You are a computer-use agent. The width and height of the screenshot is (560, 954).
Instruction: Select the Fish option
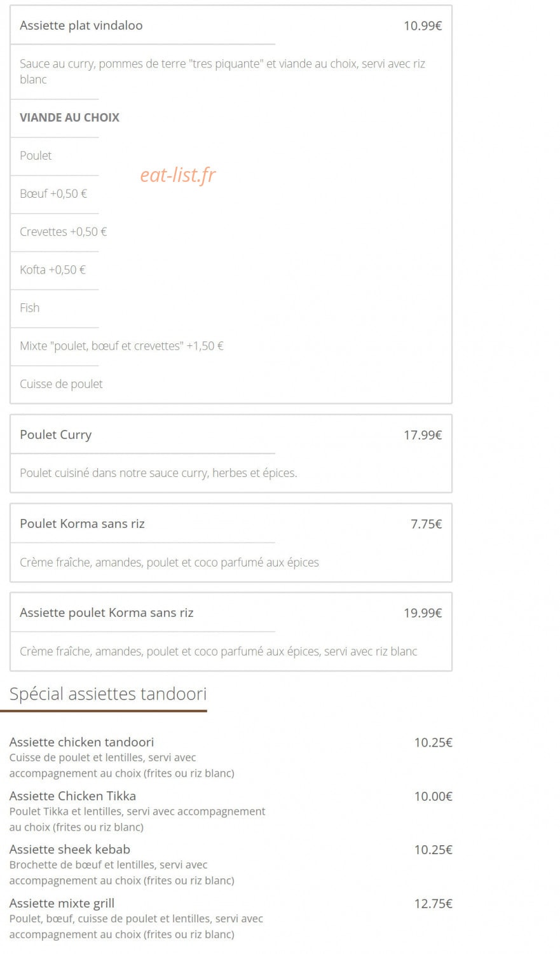pos(29,308)
